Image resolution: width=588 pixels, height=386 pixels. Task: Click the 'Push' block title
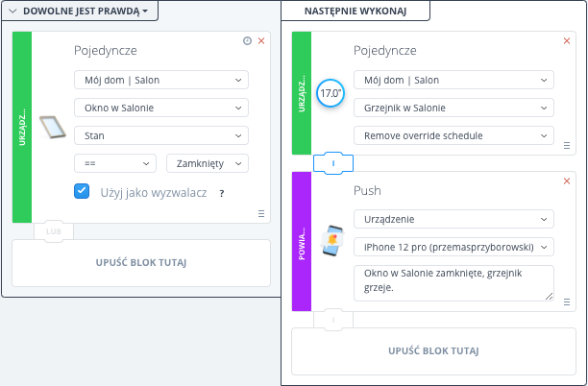[367, 190]
